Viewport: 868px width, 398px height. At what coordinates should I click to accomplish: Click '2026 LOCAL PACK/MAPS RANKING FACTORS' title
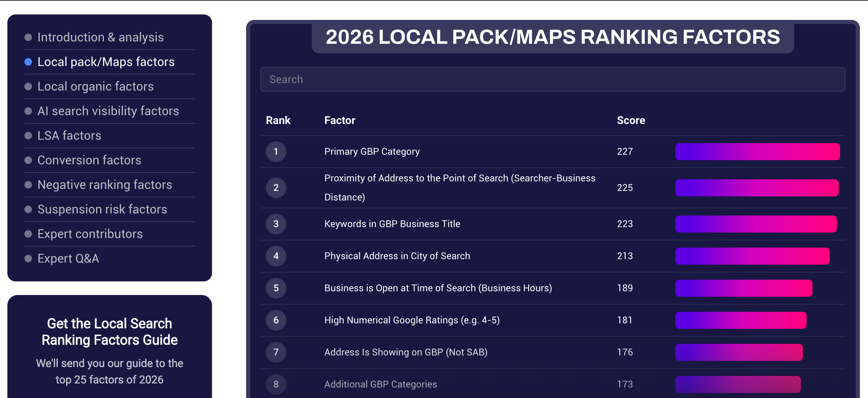pyautogui.click(x=553, y=37)
